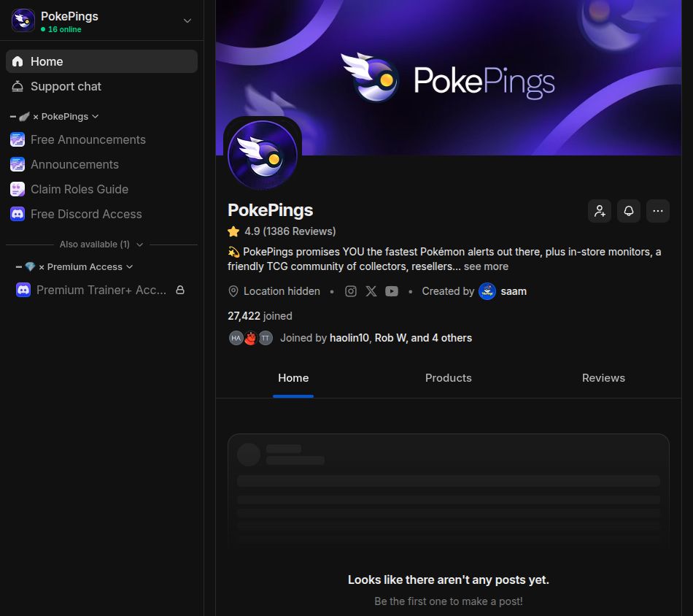Image resolution: width=693 pixels, height=616 pixels.
Task: Open the Instagram social link
Action: [351, 291]
